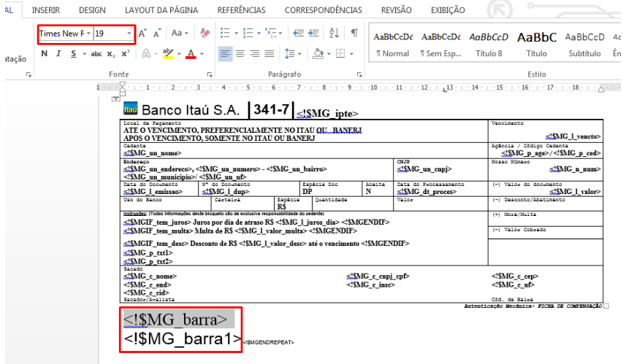Apply text effects outlined A
623x364 pixels.
(x=146, y=53)
